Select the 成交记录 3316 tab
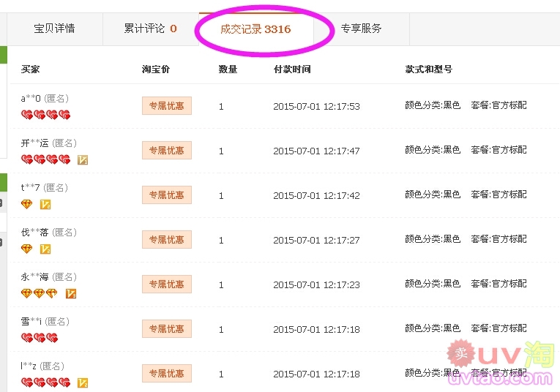The image size is (560, 392). point(255,30)
